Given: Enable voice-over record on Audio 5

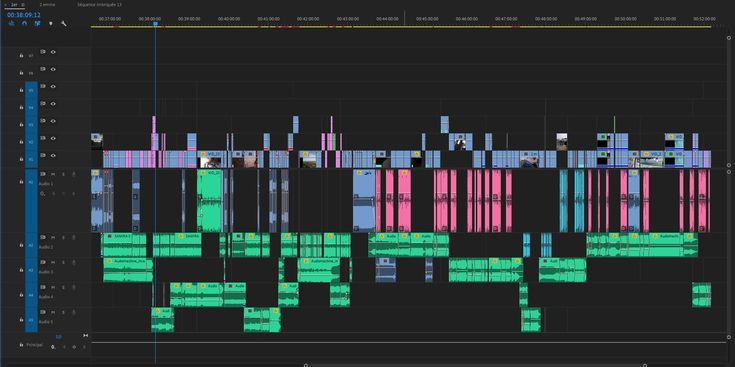Looking at the screenshot, I should pos(74,312).
